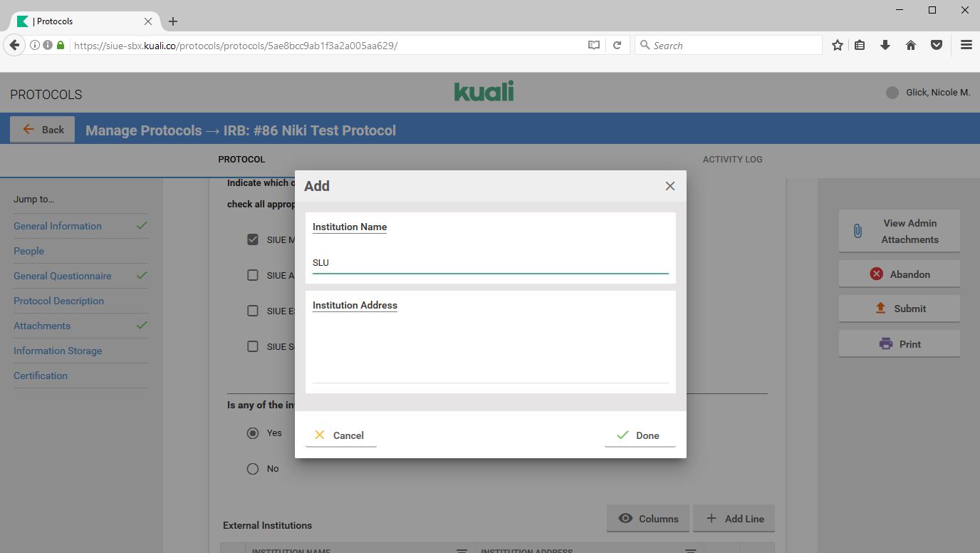Click the Firefox bookmark star icon
Viewport: 980px width, 553px height.
click(x=838, y=46)
